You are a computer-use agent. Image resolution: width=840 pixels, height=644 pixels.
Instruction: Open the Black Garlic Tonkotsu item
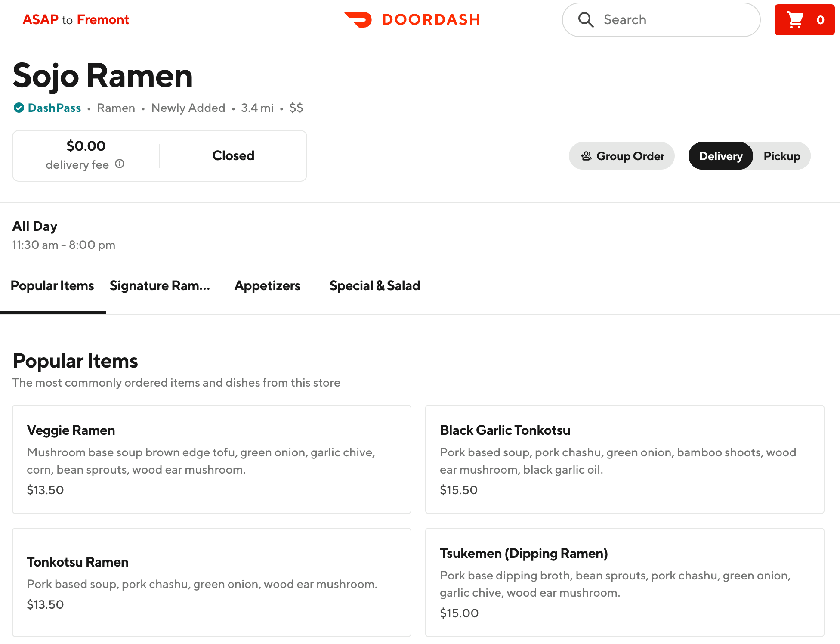tap(624, 459)
